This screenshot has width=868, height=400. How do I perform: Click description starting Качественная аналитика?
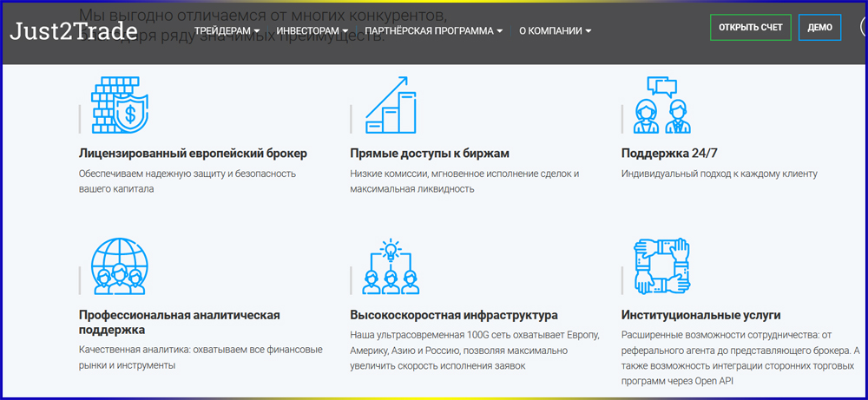tap(201, 358)
